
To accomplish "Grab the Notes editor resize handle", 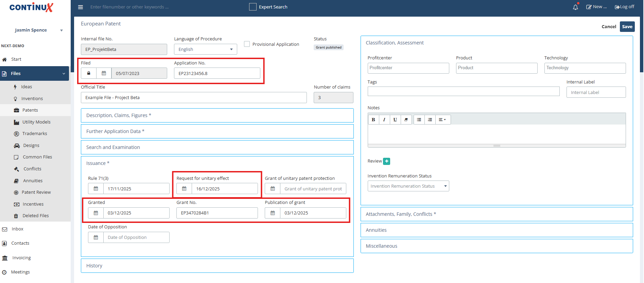I will click(x=497, y=146).
